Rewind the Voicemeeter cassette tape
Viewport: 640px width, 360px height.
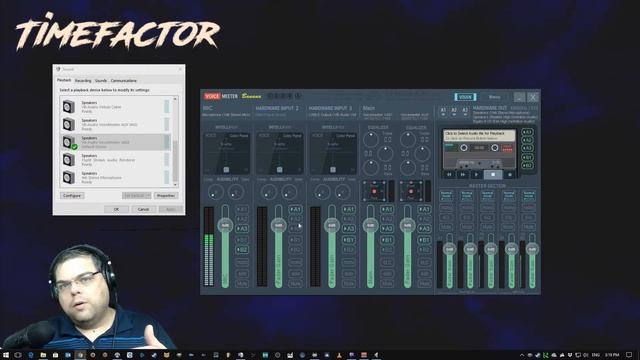tap(449, 175)
